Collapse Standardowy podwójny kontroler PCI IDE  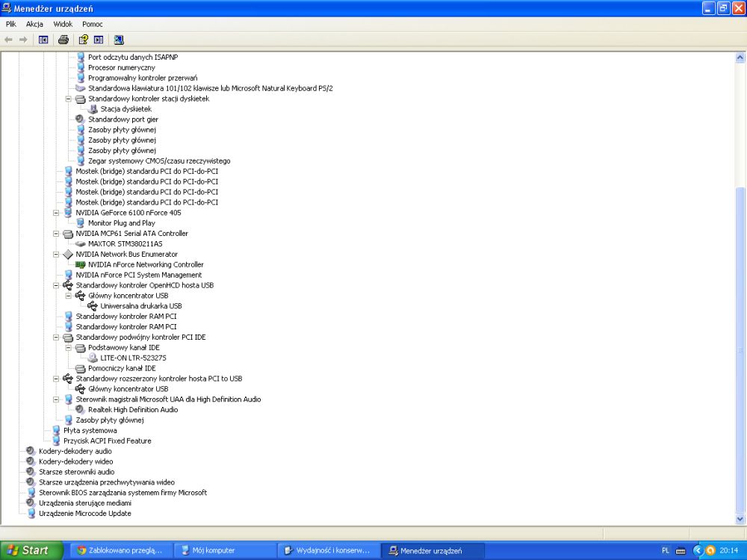pyautogui.click(x=56, y=337)
